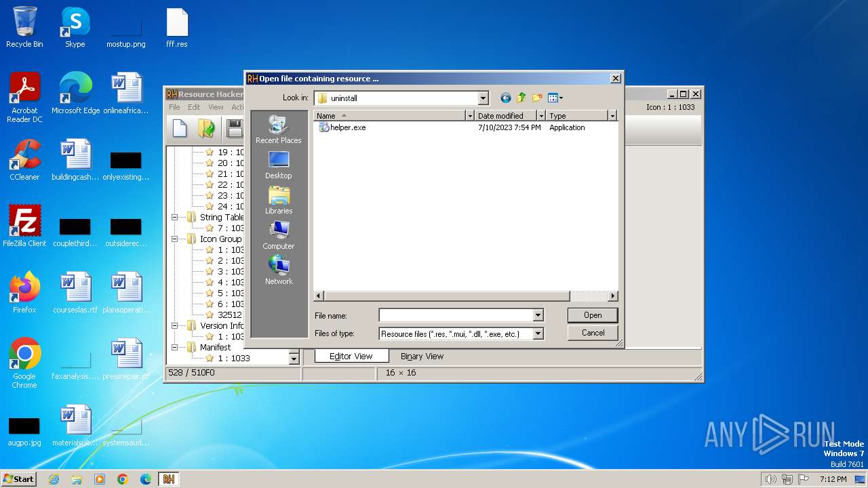Click the 7:12 PM taskbar clock

tap(833, 479)
